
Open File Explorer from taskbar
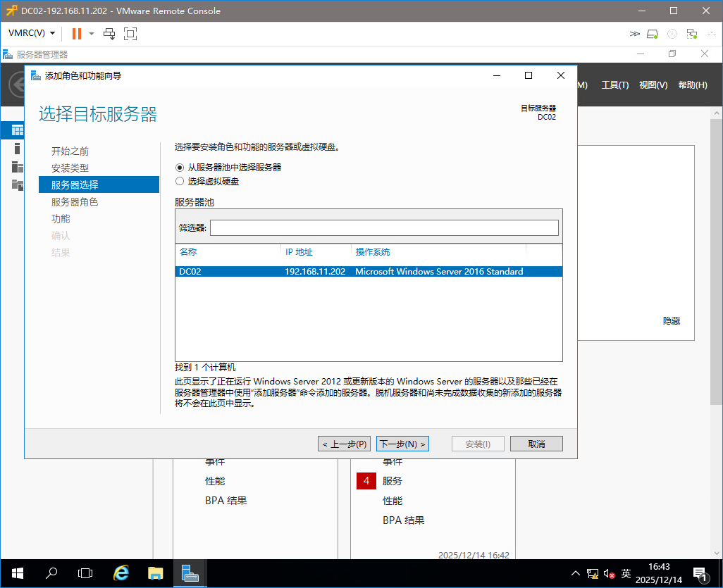point(156,573)
